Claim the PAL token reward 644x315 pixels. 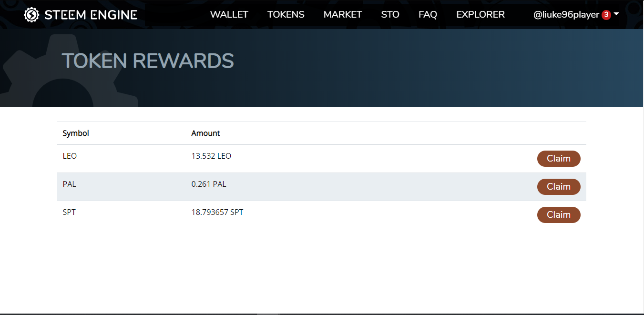tap(559, 187)
